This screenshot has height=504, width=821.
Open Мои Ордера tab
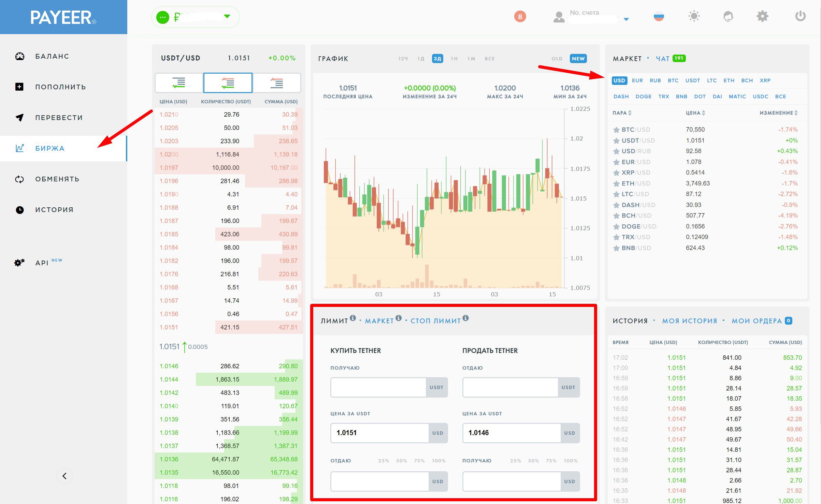click(x=757, y=321)
